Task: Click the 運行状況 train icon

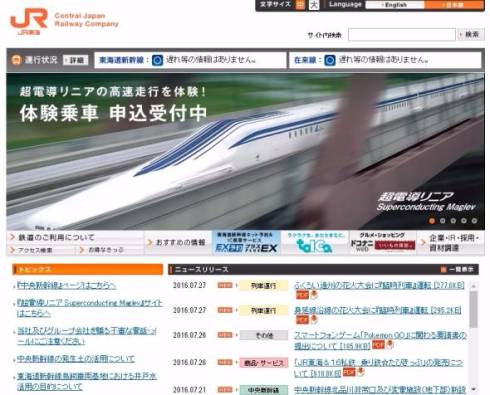Action: 16,60
